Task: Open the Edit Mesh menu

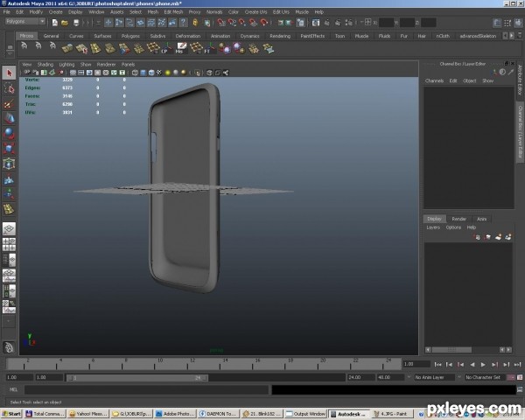Action: (173, 12)
